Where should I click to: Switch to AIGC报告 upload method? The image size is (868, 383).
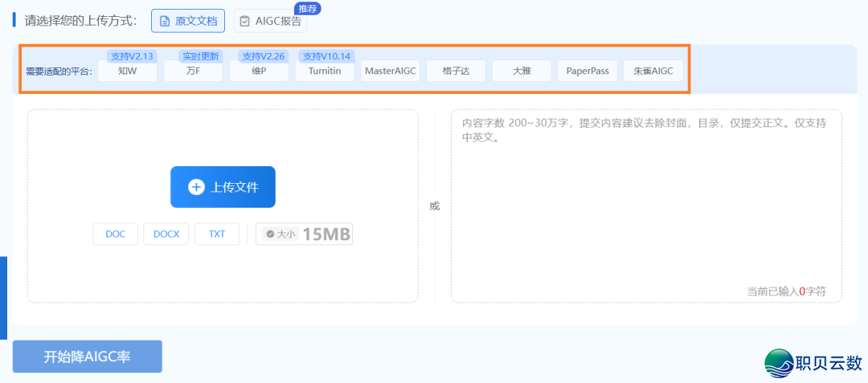tap(271, 21)
